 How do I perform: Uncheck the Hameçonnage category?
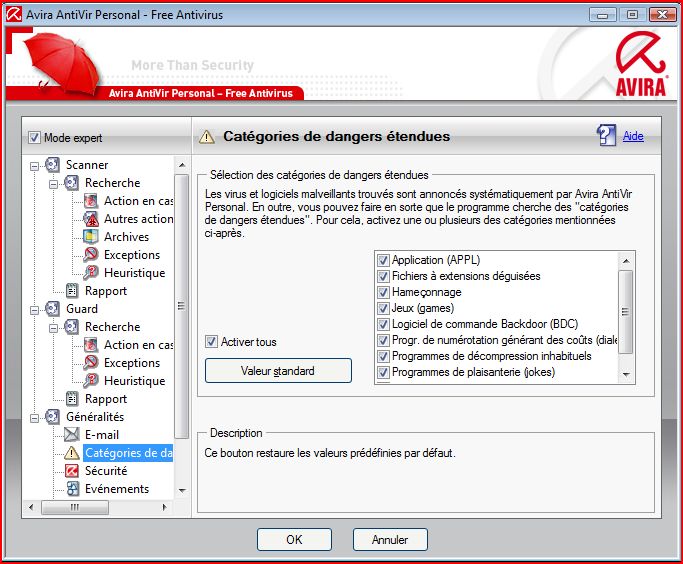(383, 292)
